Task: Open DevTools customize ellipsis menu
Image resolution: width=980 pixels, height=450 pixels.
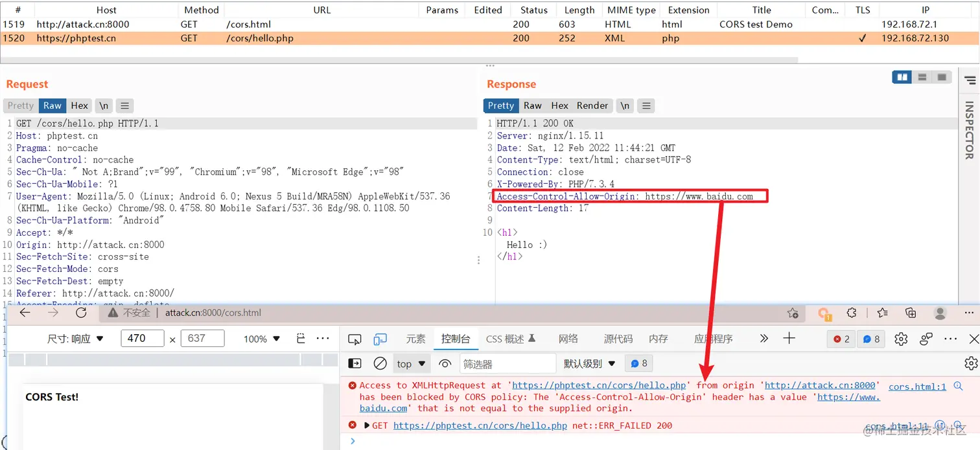Action: (x=951, y=339)
